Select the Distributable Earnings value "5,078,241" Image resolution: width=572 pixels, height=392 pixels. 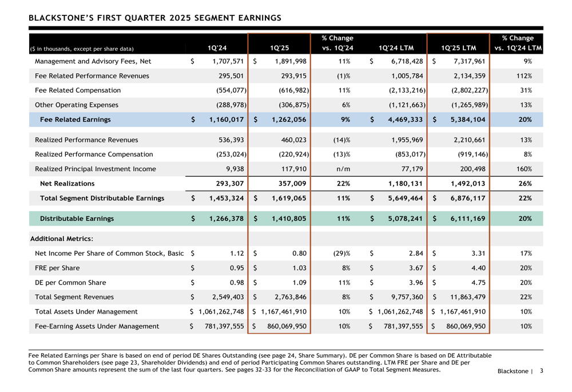pyautogui.click(x=406, y=219)
